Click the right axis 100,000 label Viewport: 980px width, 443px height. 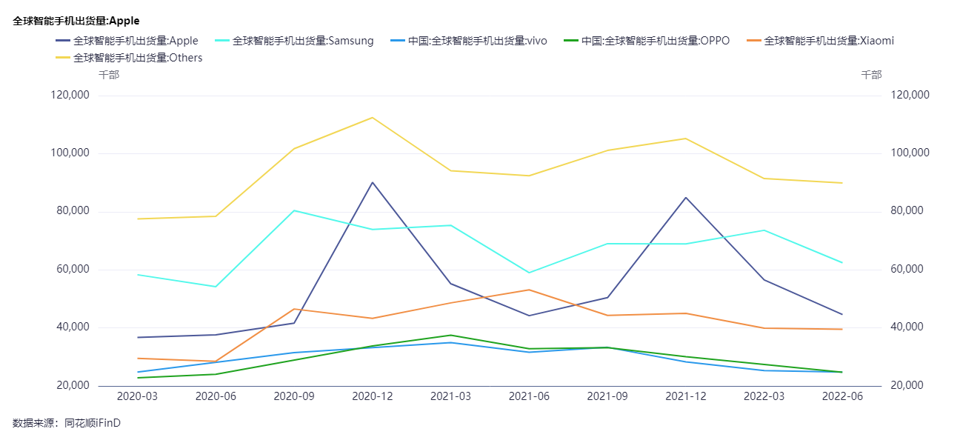point(910,153)
